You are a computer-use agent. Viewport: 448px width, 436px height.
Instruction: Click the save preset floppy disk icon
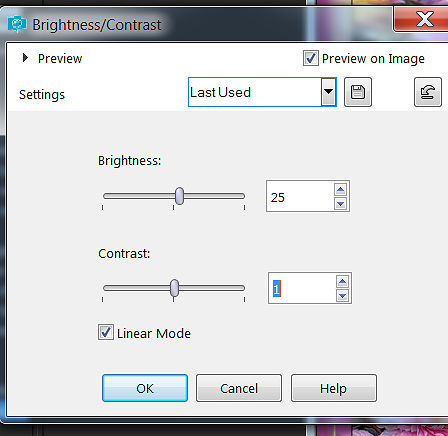click(358, 92)
